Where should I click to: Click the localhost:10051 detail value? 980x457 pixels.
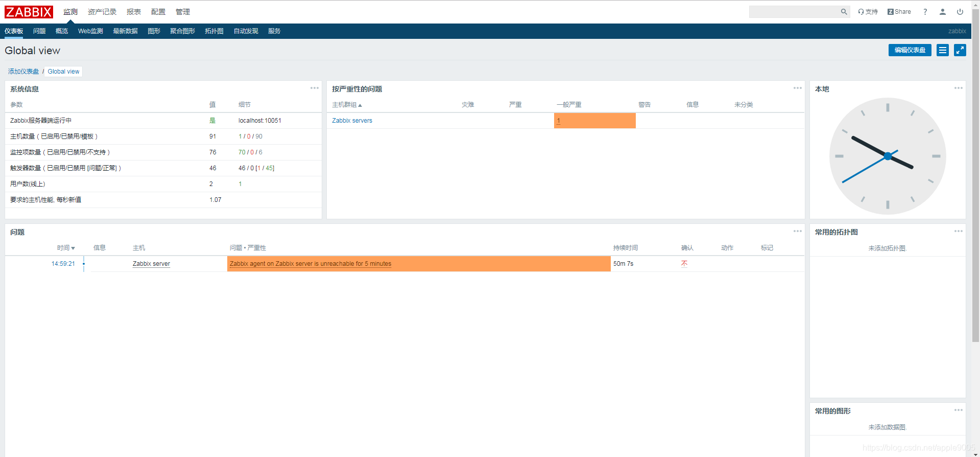(x=260, y=121)
